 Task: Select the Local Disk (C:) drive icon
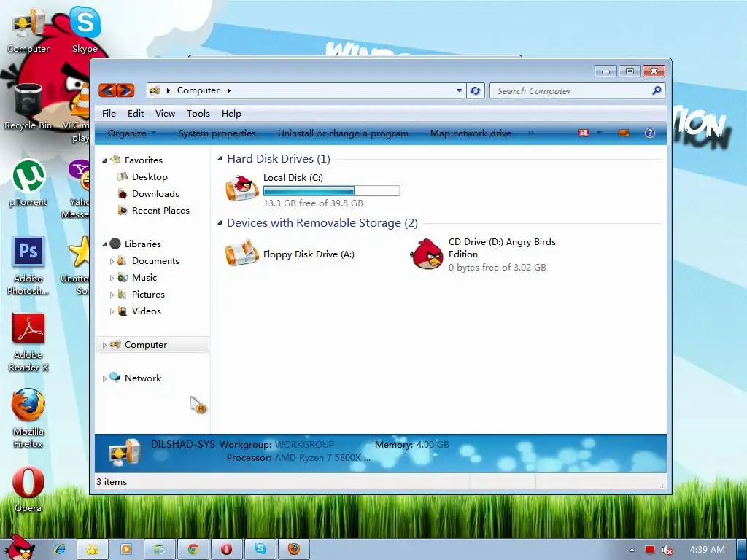coord(242,189)
